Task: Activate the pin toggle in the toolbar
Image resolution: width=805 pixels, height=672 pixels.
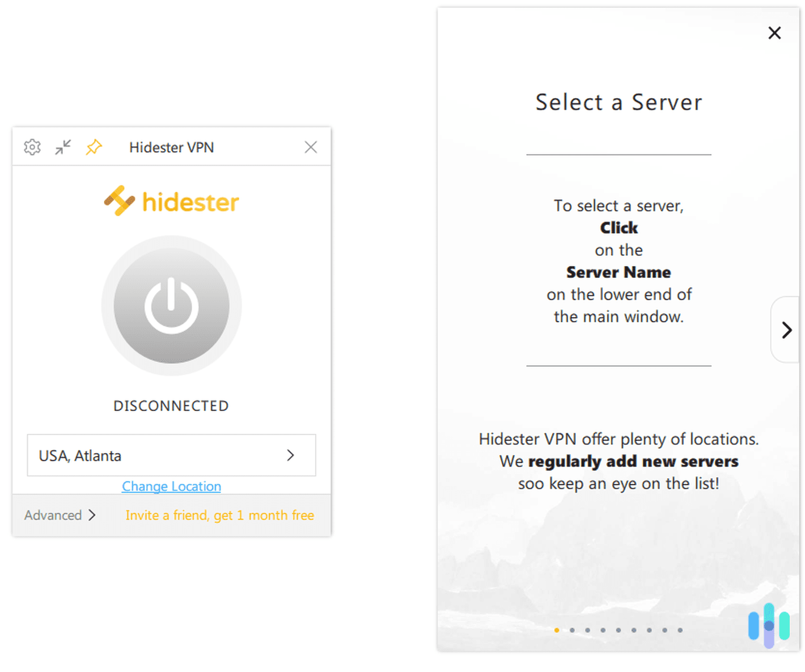Action: pos(93,147)
